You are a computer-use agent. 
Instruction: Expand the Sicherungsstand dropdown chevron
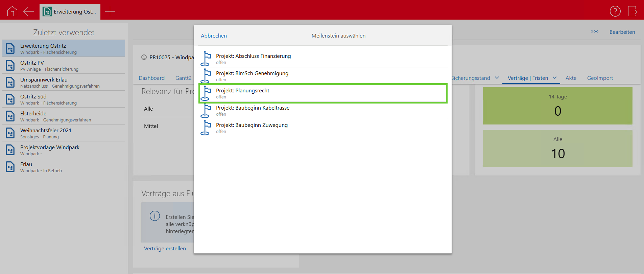click(497, 78)
